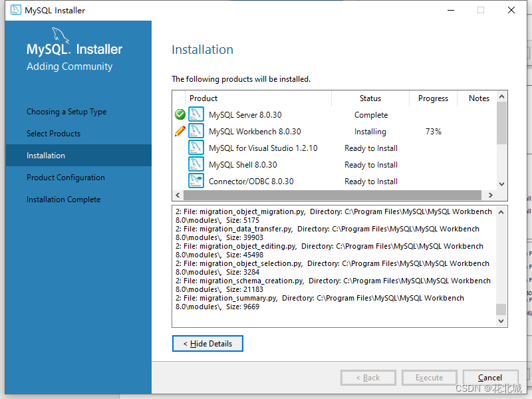
Task: Click Ready to Install status for Visual Studio
Action: click(371, 148)
